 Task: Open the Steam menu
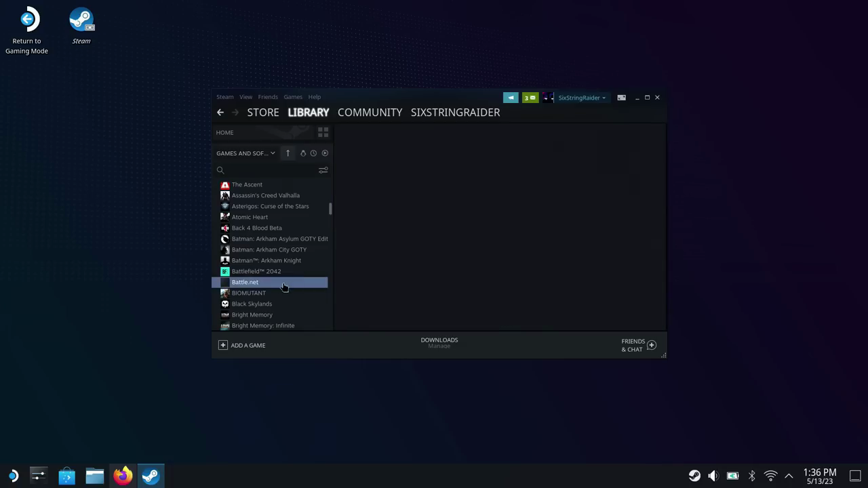pyautogui.click(x=225, y=97)
